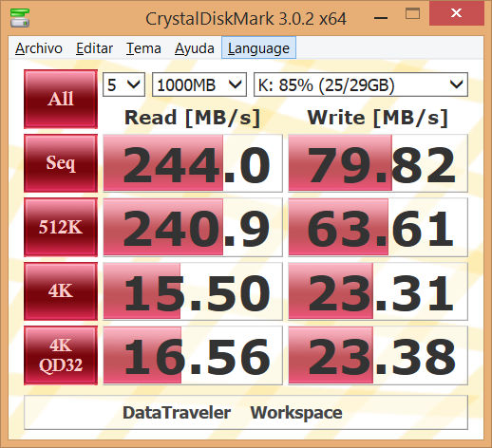Open the Ayuda menu

pos(195,48)
